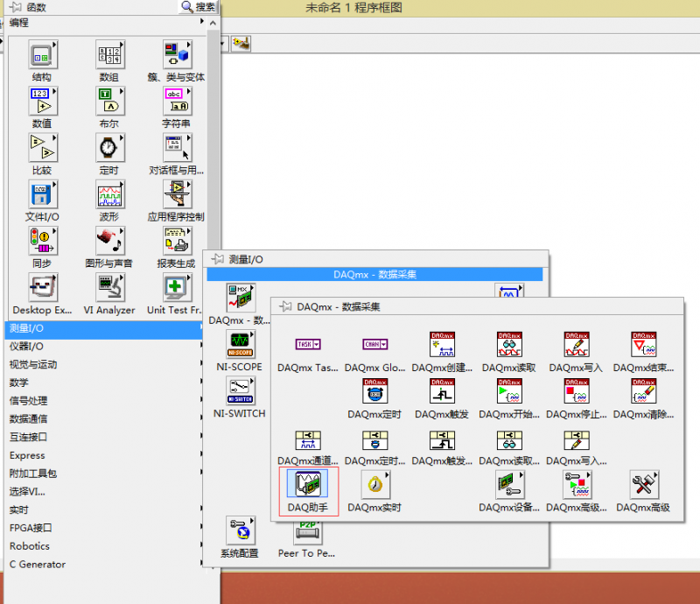Open the 波形 (Waveform) palette icon
Screen dimensions: 700x604
[x=110, y=193]
